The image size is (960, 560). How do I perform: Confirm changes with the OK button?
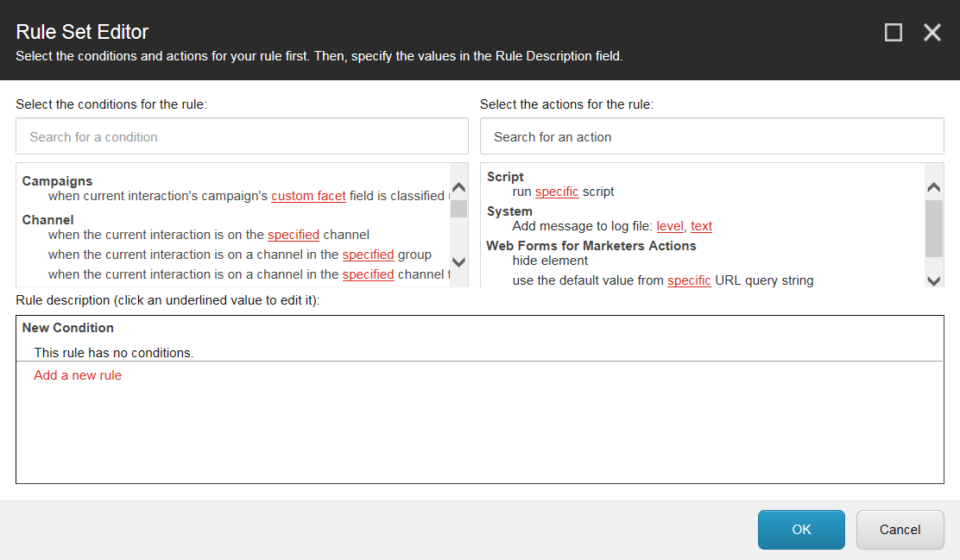coord(801,530)
